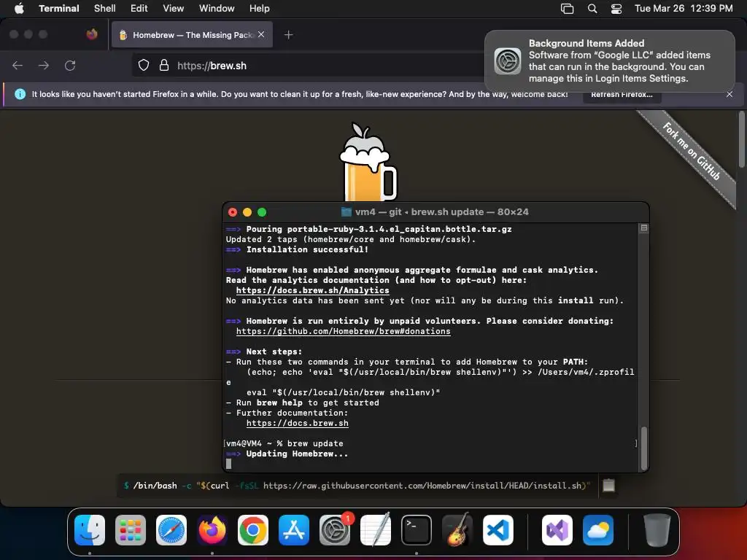Open the Window menu
747x560 pixels.
pyautogui.click(x=217, y=9)
